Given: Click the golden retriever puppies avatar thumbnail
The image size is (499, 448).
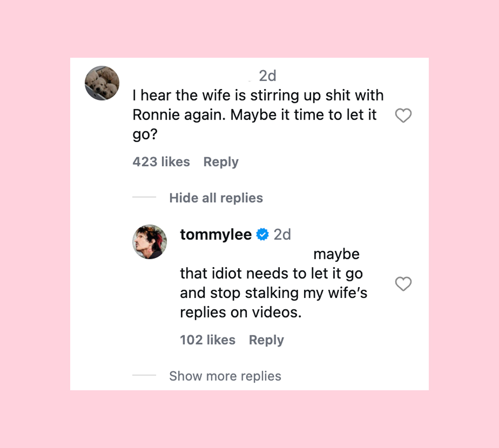Looking at the screenshot, I should (102, 83).
